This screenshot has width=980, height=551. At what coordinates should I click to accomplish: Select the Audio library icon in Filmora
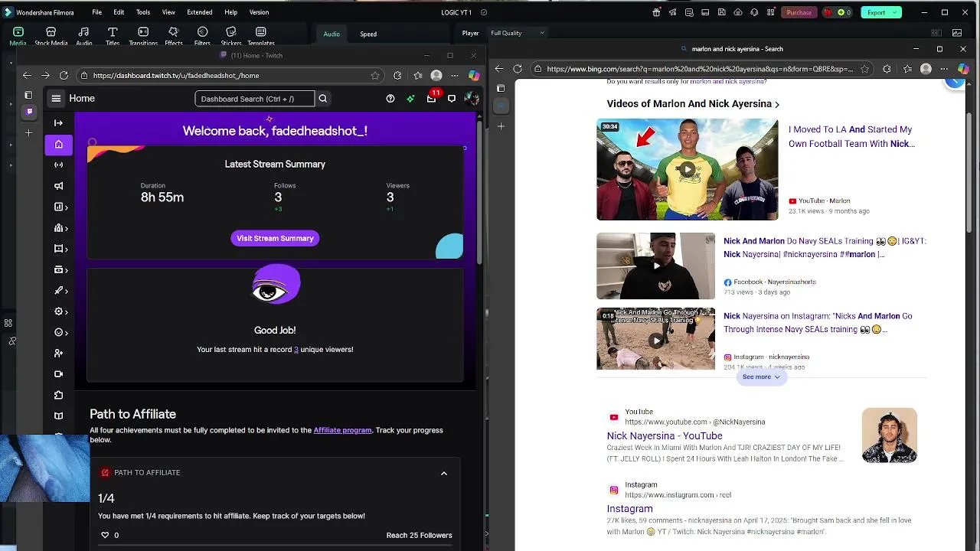(84, 36)
